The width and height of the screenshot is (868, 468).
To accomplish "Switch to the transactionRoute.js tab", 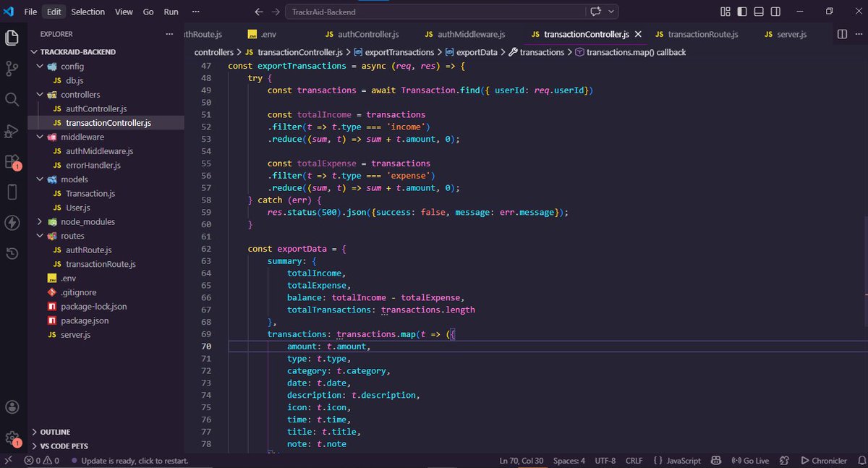I will click(696, 34).
